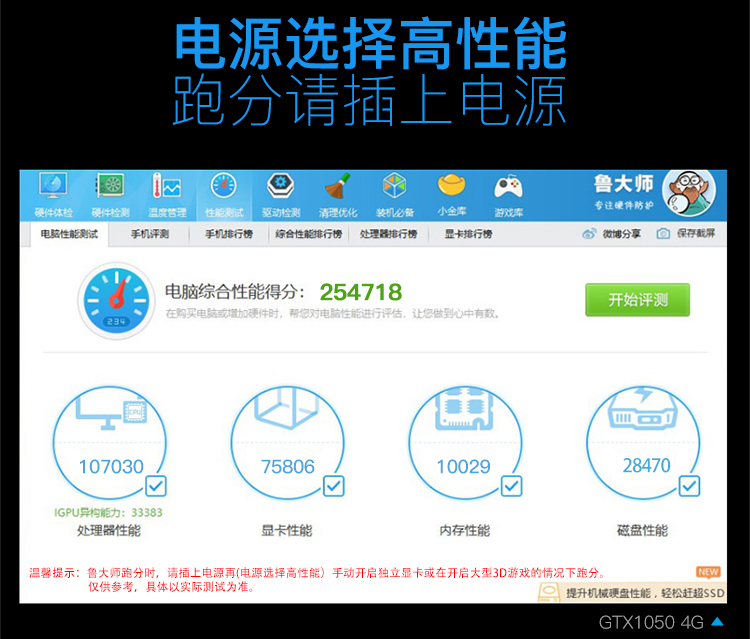750x639 pixels.
Task: Switch to the 显卡排行榜 tab
Action: click(x=468, y=234)
